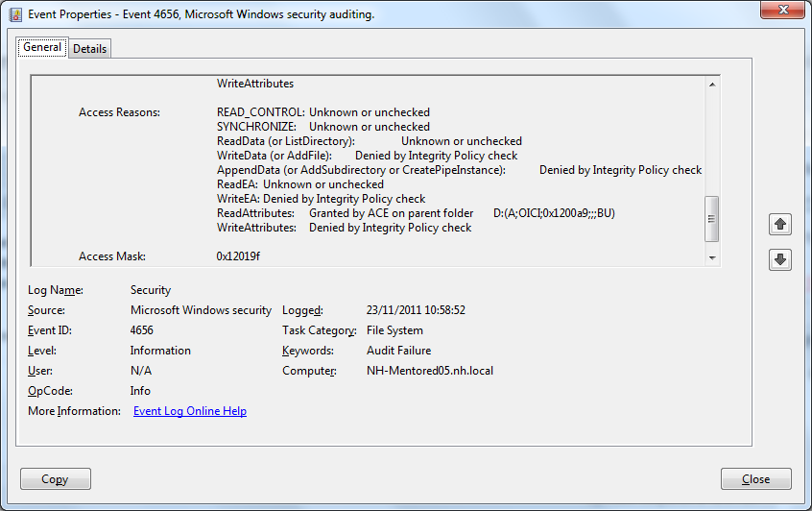Click the description scrollbar up arrow
The image size is (812, 511).
[x=711, y=85]
